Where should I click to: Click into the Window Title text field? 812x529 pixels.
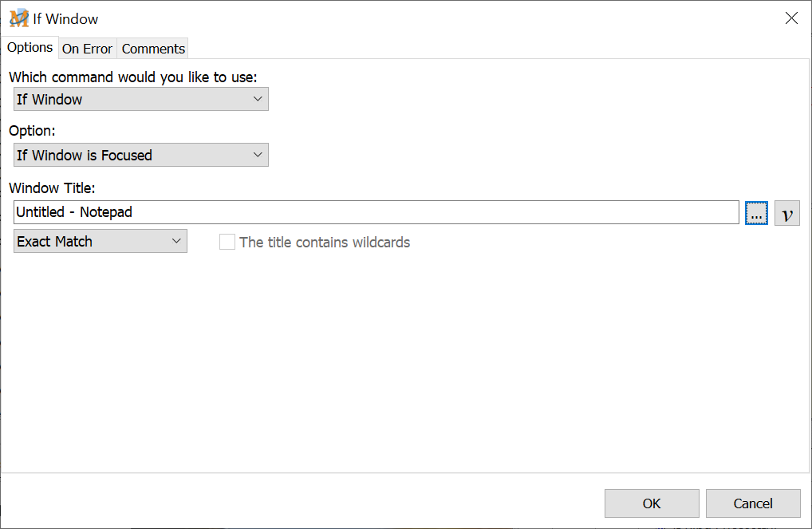tap(376, 212)
